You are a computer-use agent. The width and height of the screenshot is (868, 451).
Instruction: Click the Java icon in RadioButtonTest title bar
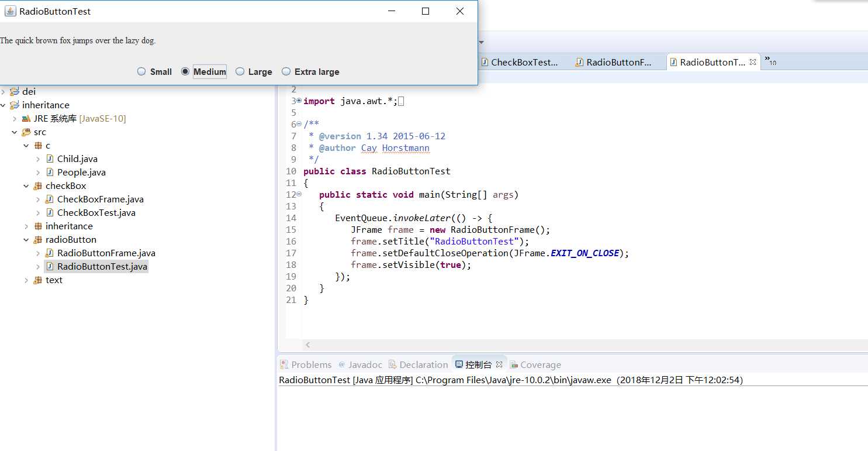tap(10, 11)
